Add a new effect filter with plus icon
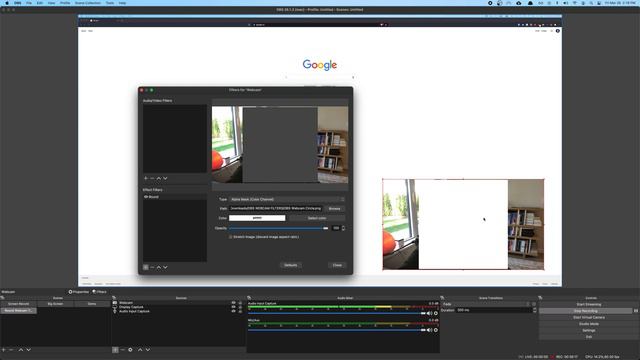Screen dimensions: 640x360 point(146,267)
